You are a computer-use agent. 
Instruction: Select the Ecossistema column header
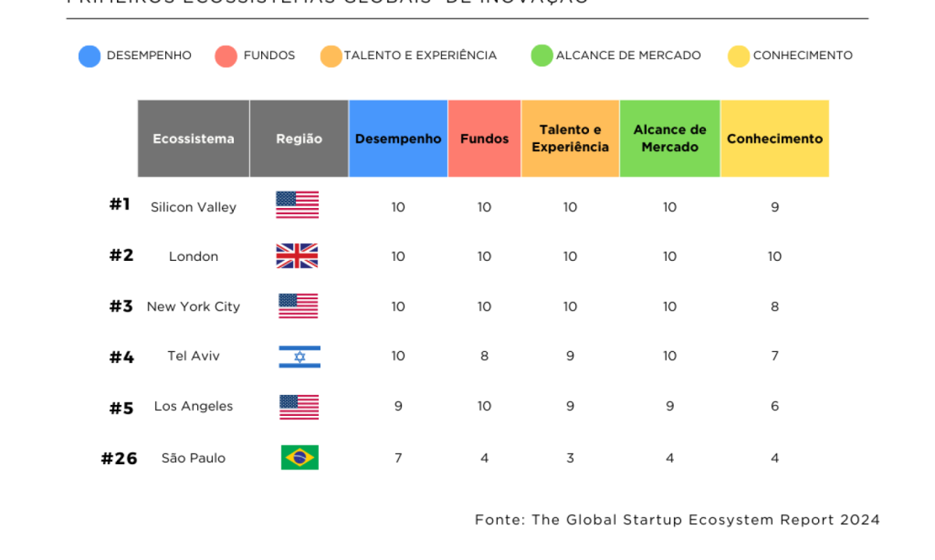[x=193, y=139]
